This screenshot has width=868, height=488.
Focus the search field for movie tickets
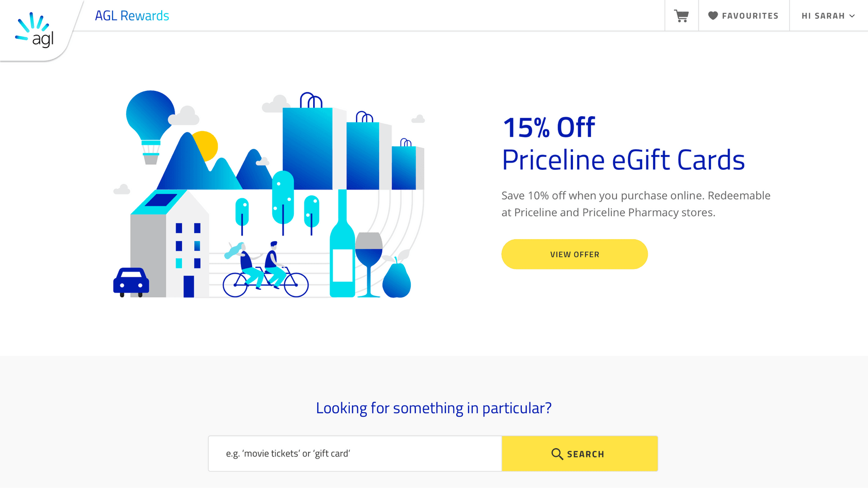[x=355, y=453]
